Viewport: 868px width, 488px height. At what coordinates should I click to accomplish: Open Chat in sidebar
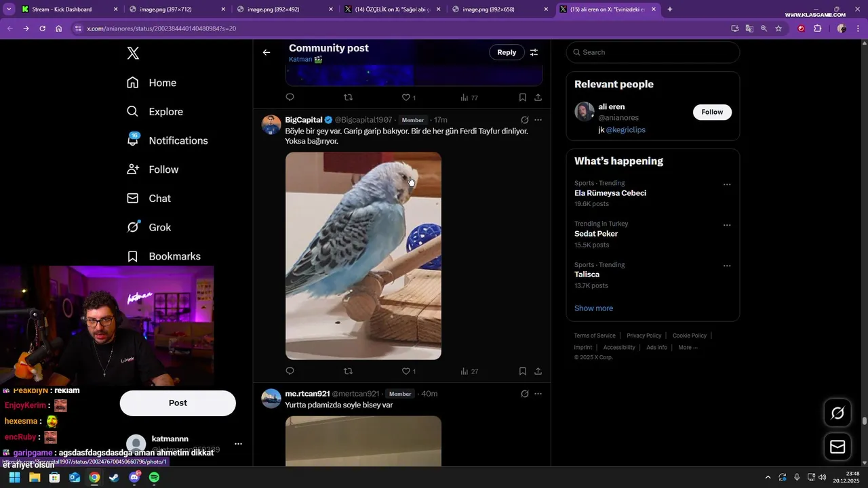149,199
